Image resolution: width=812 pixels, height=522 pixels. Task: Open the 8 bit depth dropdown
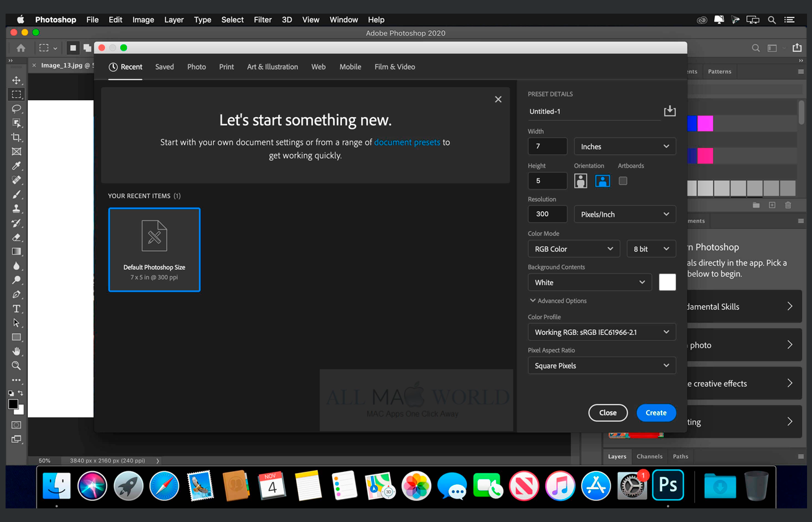651,249
